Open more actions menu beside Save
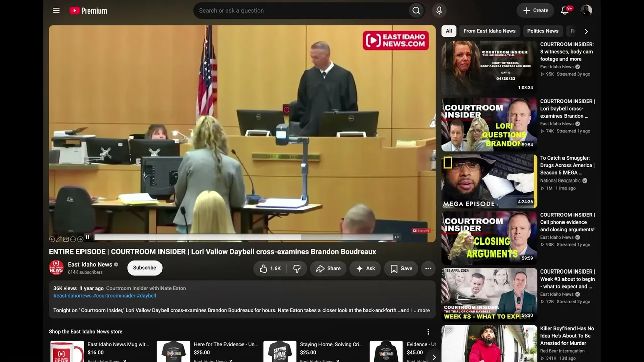Screen dimensions: 644x362 (x=428, y=268)
